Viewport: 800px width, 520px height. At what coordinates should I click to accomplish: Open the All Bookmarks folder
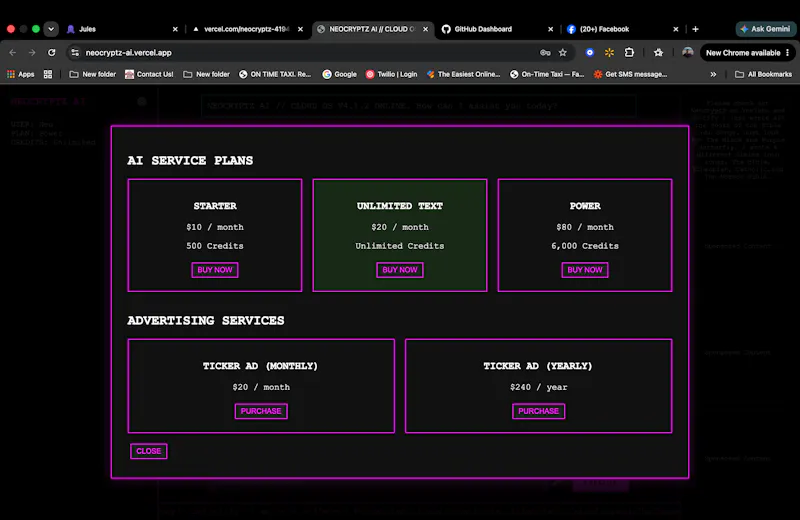click(763, 74)
